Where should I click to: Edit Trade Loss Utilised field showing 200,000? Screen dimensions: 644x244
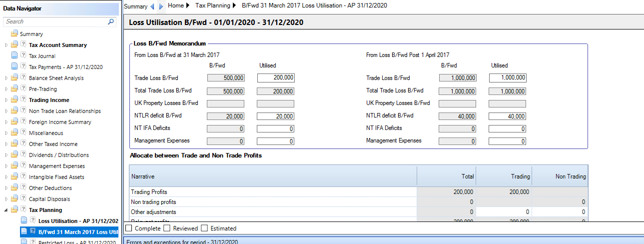point(276,78)
